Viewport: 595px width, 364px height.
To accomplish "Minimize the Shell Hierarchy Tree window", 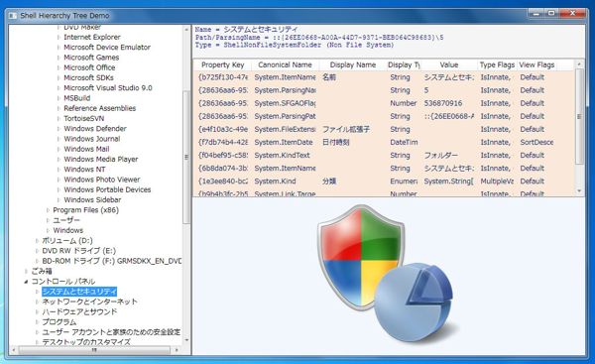I will 536,13.
